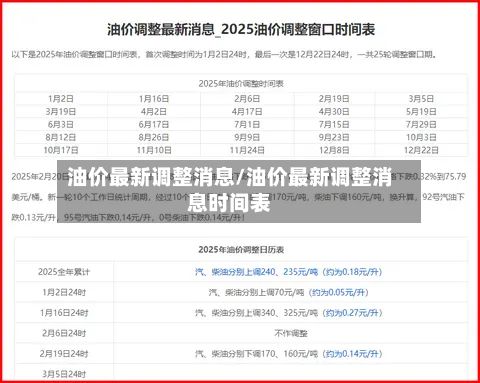Select the 2月19日24时 row label
The width and height of the screenshot is (480, 383).
click(64, 353)
